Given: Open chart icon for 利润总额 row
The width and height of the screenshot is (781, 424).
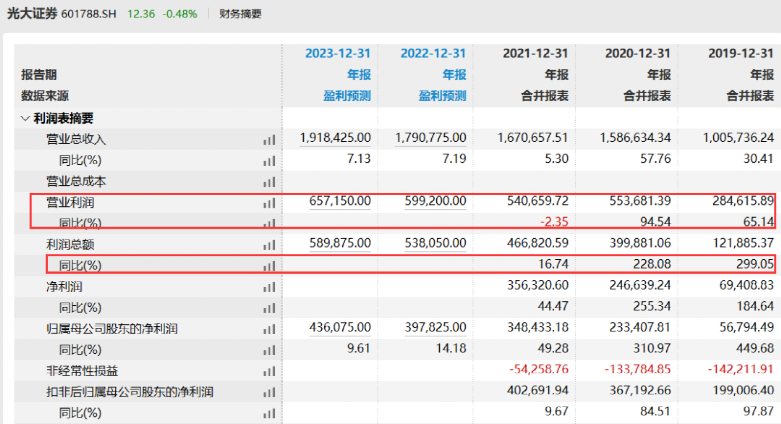Looking at the screenshot, I should coord(269,245).
